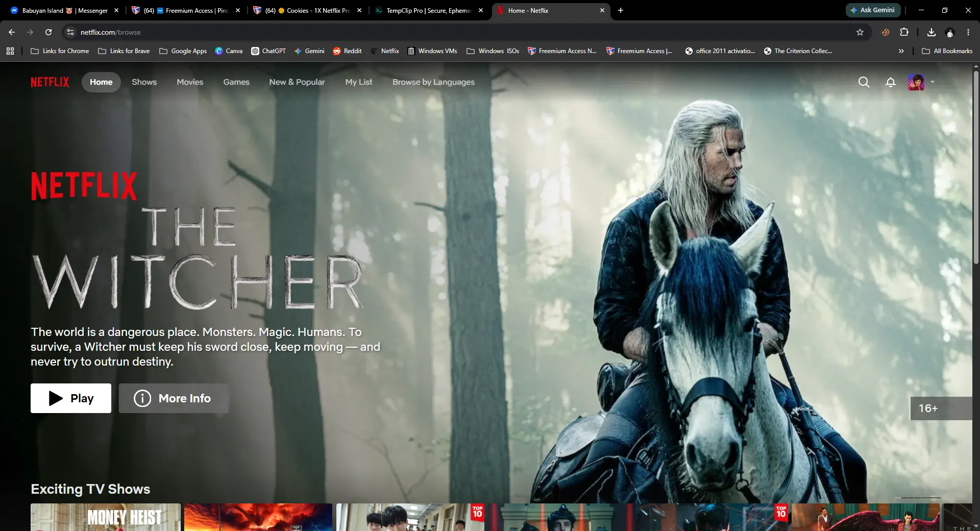Open the Chrome profile icon
Screen dimensions: 980x531
[x=950, y=32]
